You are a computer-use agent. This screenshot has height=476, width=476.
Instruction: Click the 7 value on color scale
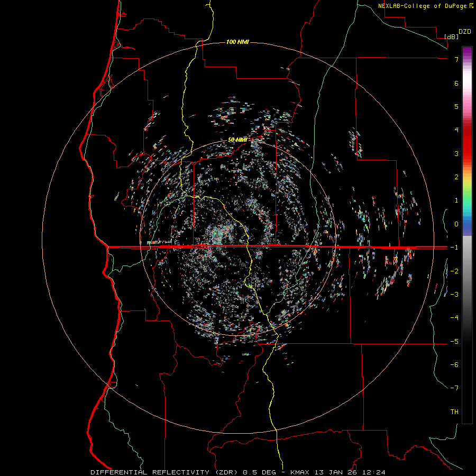coord(456,59)
